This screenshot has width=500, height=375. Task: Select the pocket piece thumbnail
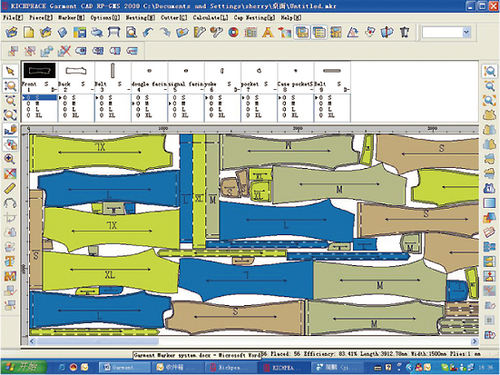point(259,71)
